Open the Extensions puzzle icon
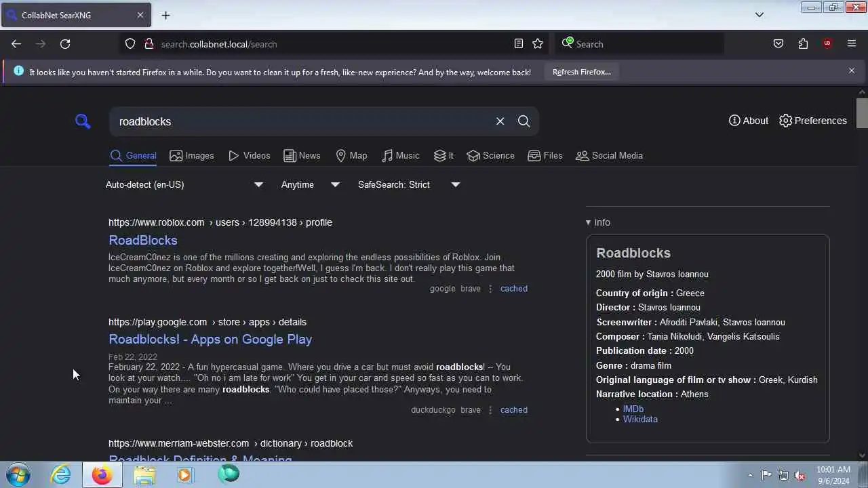Screen dimensions: 868x488 click(803, 44)
